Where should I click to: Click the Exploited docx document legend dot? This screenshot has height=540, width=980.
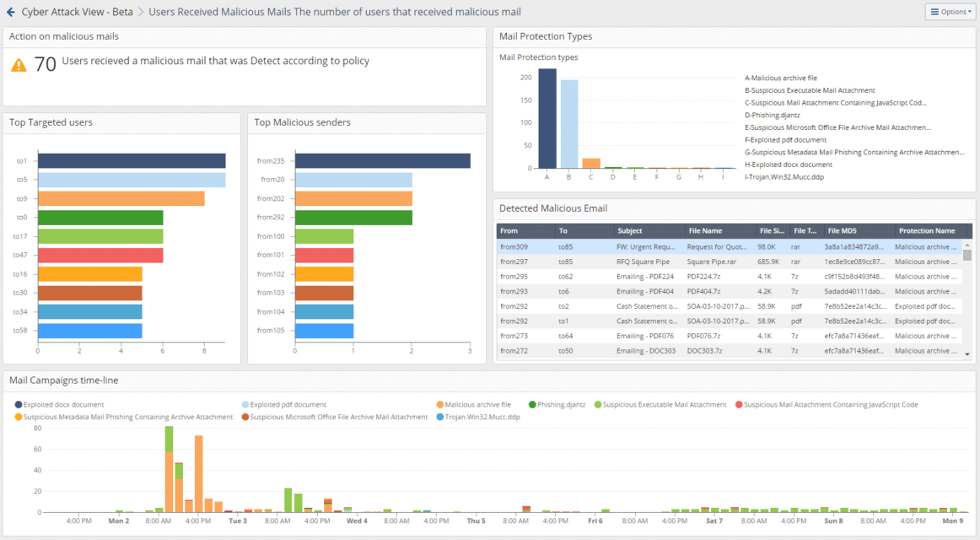click(x=19, y=405)
